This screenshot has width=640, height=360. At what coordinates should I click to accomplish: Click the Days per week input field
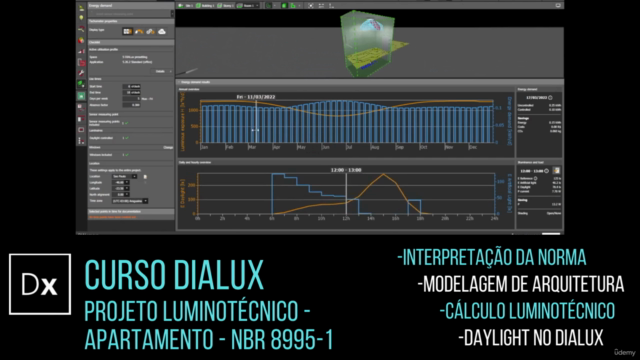pos(131,99)
